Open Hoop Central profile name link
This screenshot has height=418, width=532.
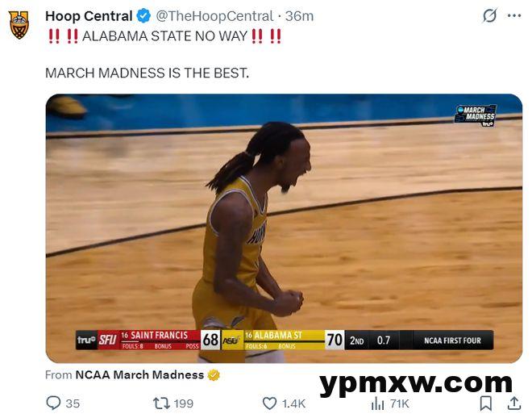pyautogui.click(x=89, y=16)
